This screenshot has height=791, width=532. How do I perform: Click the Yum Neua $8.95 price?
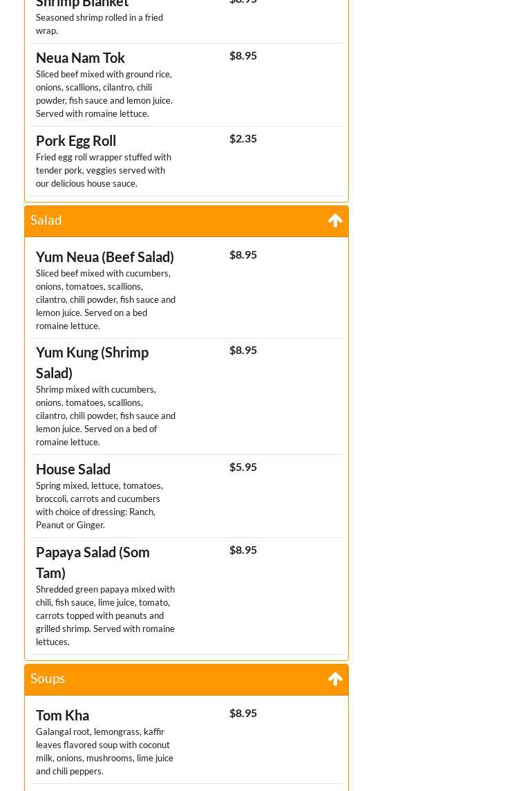[243, 254]
